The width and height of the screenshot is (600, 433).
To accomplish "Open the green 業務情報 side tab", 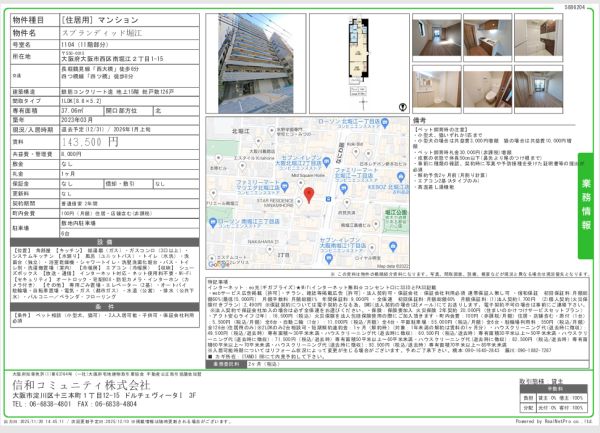I will tap(586, 205).
